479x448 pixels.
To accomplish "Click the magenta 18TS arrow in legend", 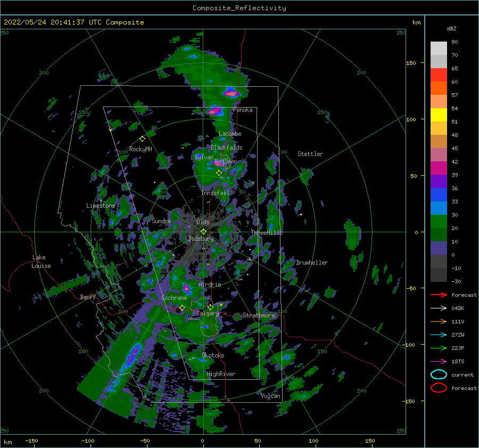I will (x=439, y=362).
